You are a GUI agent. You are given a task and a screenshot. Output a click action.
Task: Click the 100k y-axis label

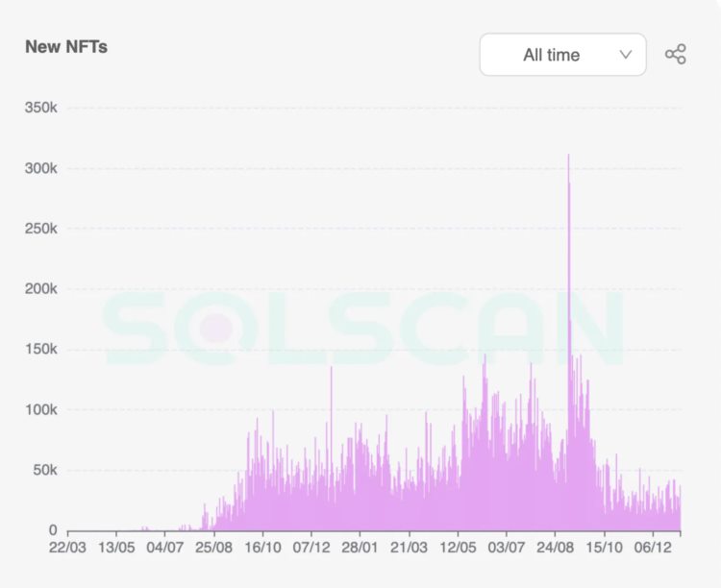[41, 410]
